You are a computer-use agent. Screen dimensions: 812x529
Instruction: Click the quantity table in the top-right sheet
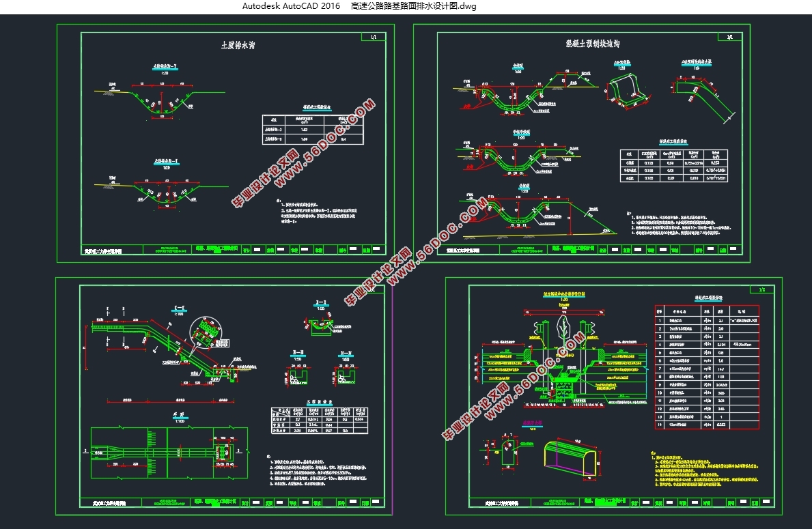(x=673, y=165)
